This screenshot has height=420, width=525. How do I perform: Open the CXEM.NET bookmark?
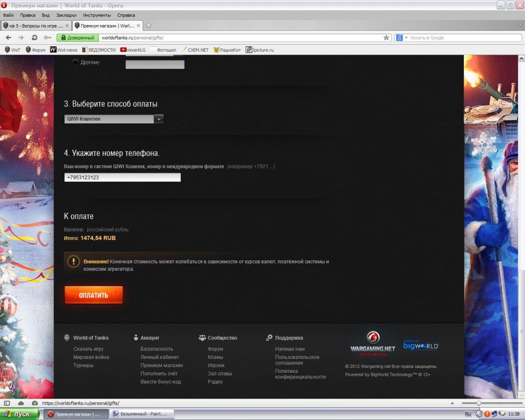coord(195,50)
